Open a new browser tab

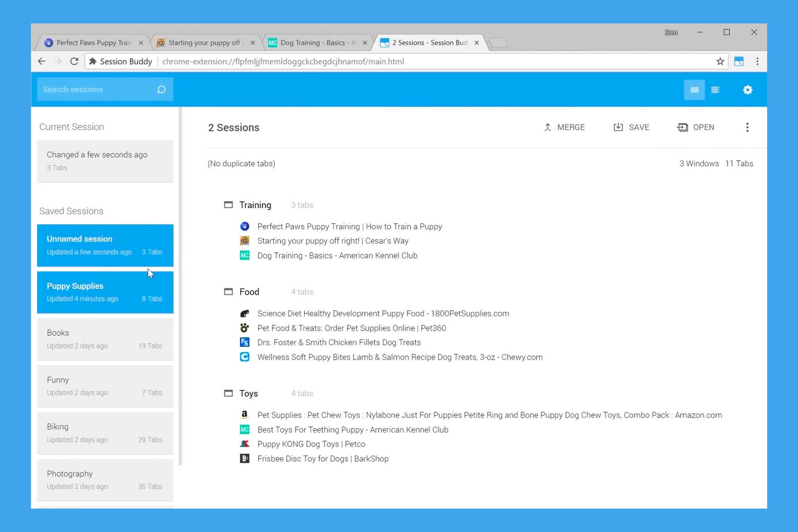click(x=498, y=43)
